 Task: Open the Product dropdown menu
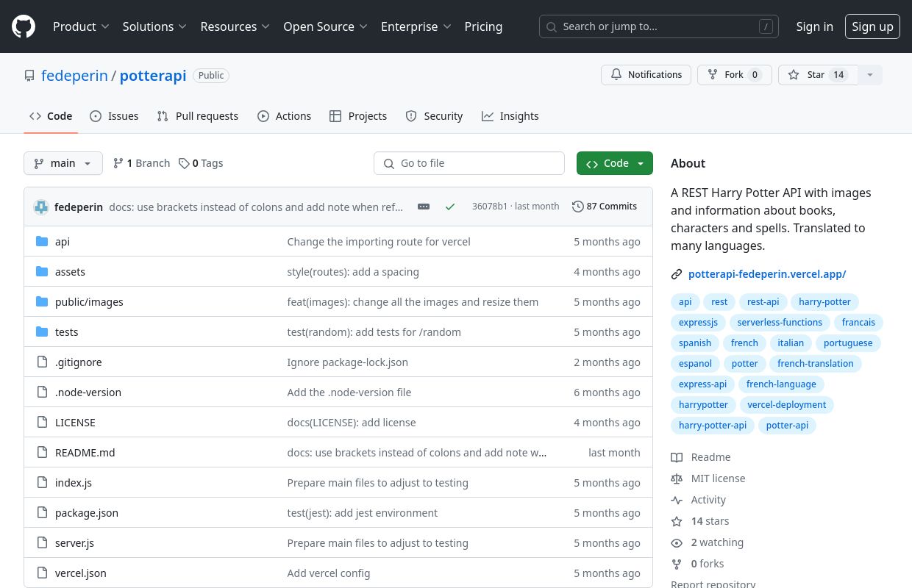[x=81, y=26]
